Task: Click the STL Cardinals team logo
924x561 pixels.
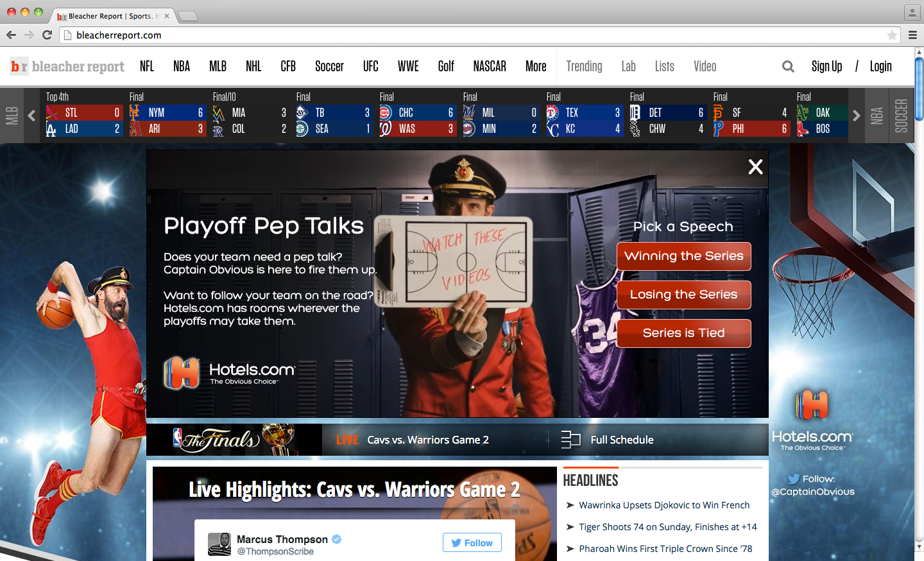Action: (52, 113)
